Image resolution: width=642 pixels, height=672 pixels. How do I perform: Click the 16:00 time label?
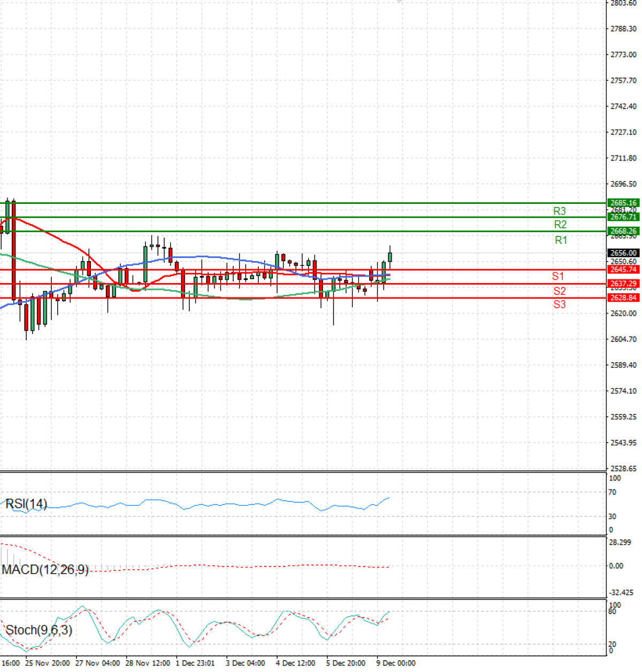[11, 663]
